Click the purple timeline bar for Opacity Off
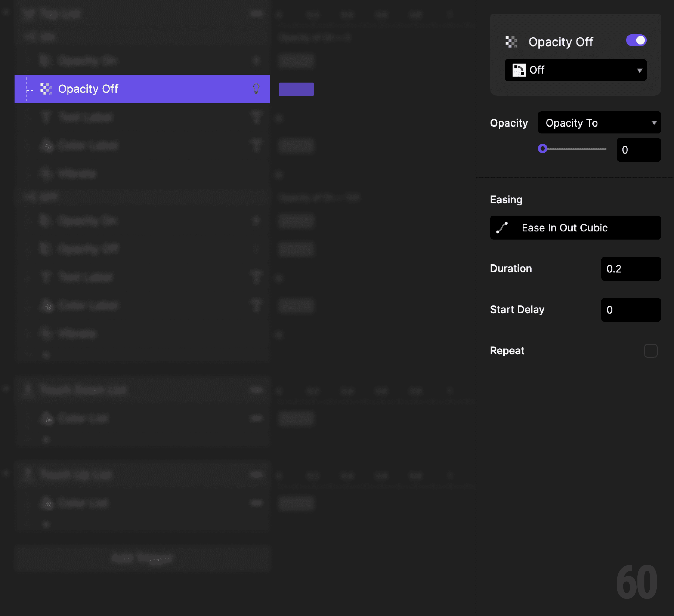This screenshot has width=674, height=616. [x=296, y=89]
